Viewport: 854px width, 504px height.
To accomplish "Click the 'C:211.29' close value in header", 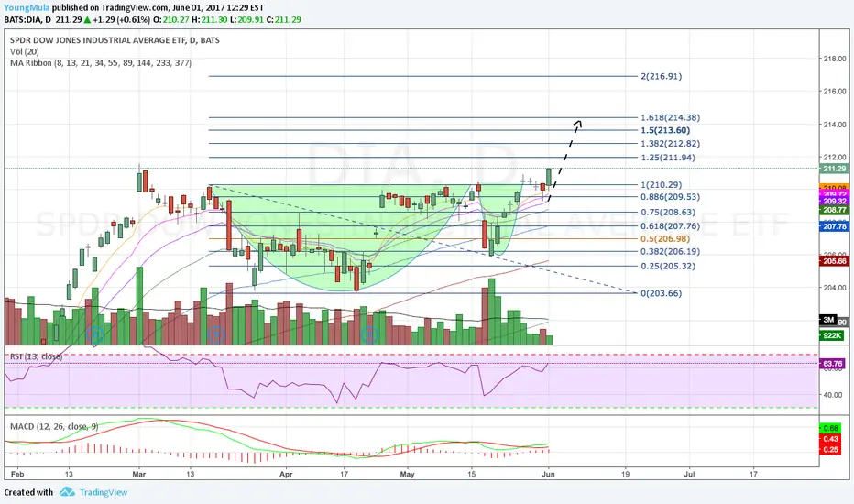I will point(284,20).
